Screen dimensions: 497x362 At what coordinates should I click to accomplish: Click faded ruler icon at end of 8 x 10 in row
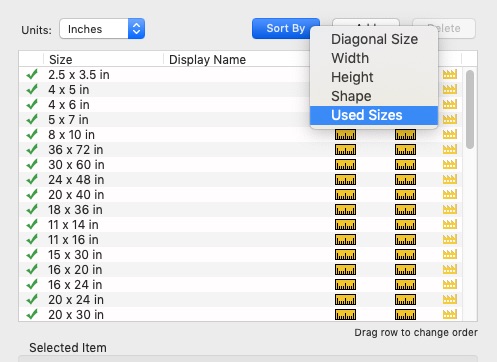click(x=450, y=135)
